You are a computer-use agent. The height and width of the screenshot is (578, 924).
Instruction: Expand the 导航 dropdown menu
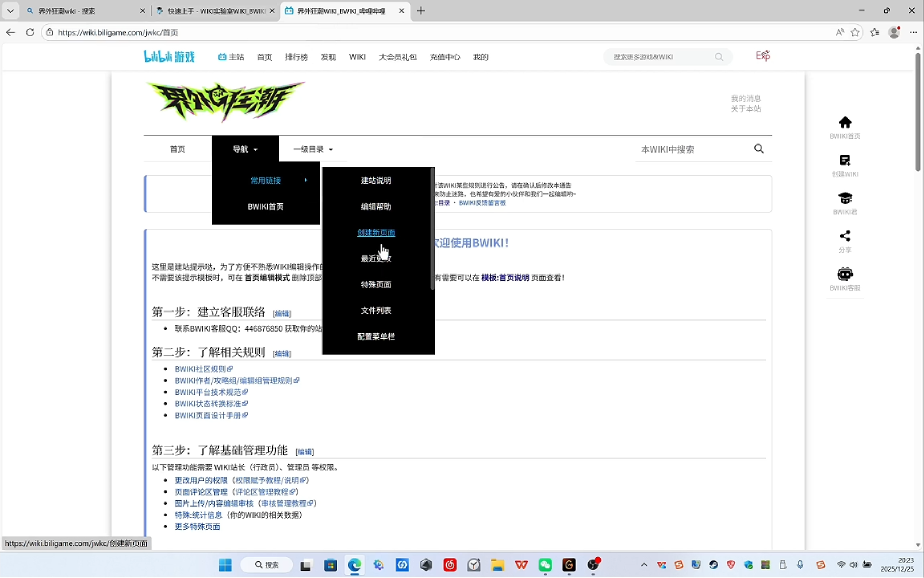click(x=245, y=149)
